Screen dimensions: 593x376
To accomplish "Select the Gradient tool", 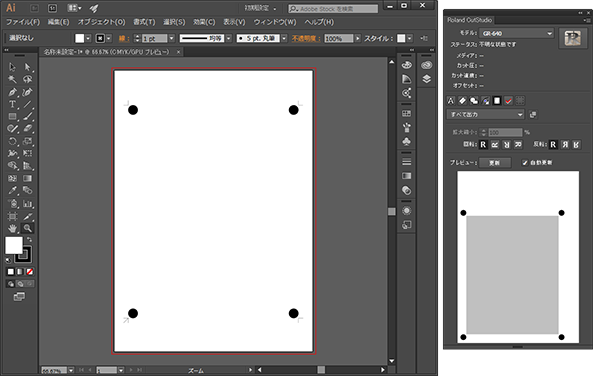I will (x=27, y=178).
